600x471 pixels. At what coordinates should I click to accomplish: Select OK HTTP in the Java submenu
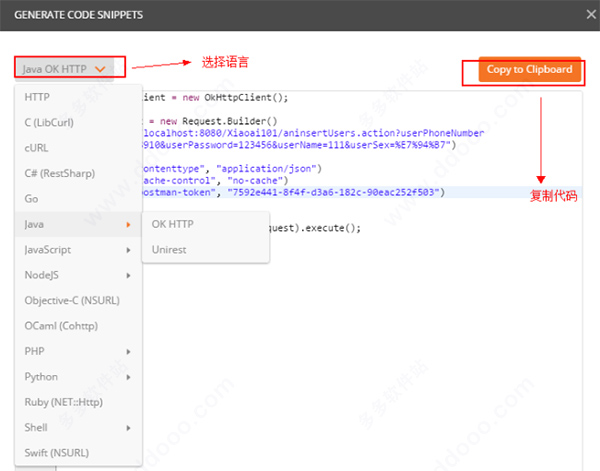tap(172, 224)
